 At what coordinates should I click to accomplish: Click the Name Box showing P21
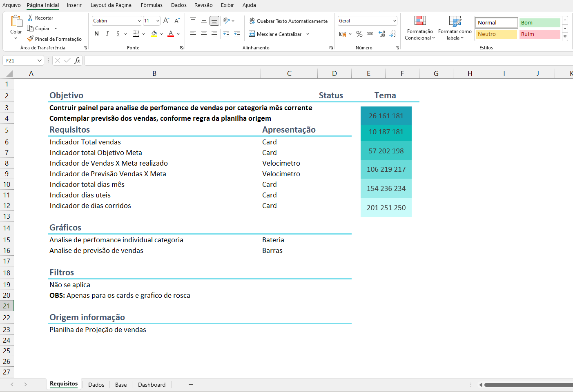click(20, 60)
